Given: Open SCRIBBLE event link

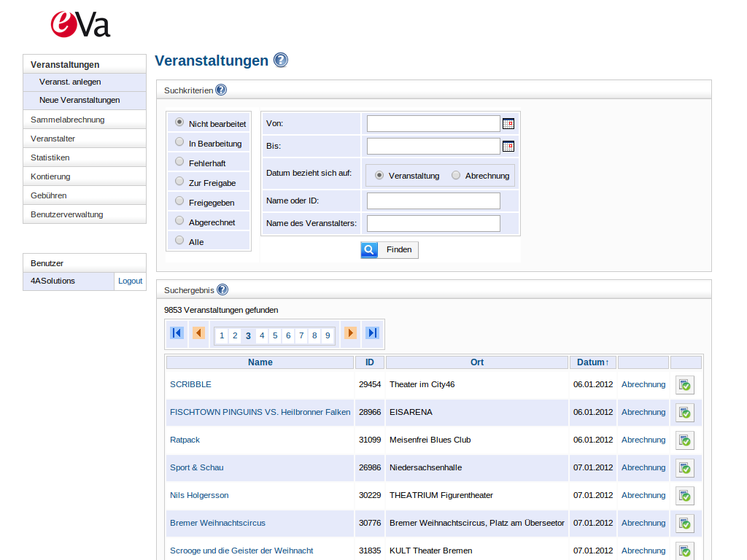Looking at the screenshot, I should 190,384.
